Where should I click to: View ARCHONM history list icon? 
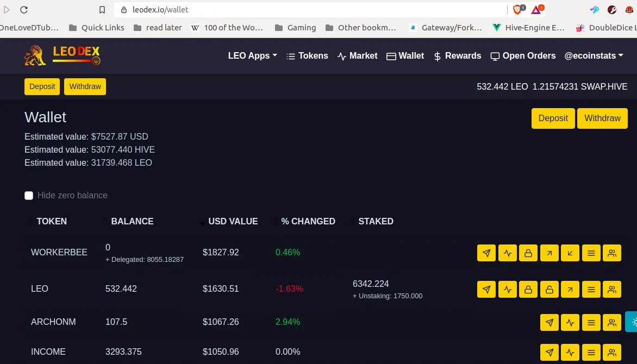[591, 323]
